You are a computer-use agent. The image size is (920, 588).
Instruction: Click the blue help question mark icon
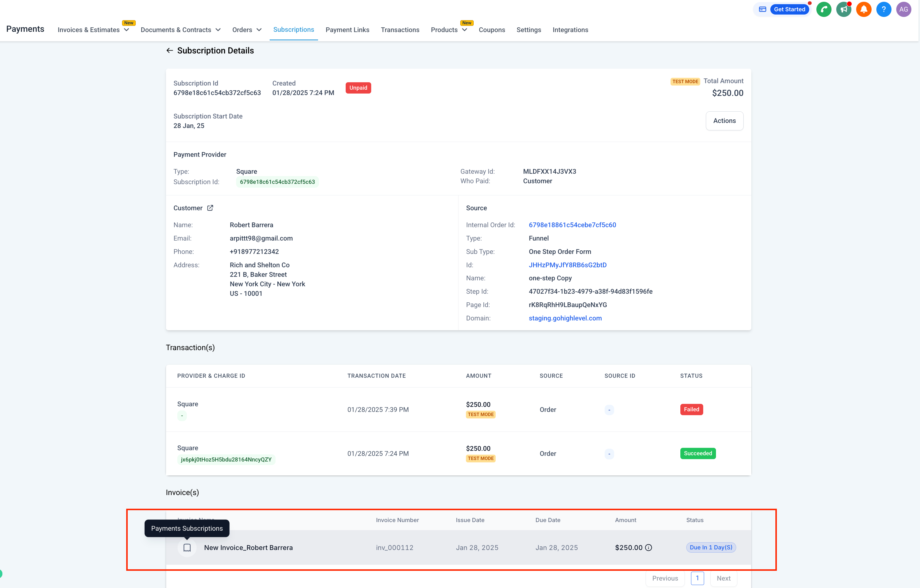(x=883, y=10)
